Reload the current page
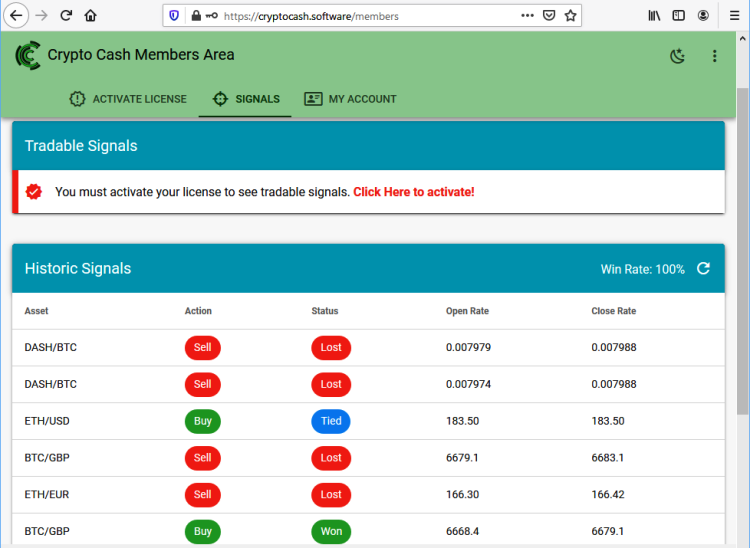750x548 pixels. point(66,16)
